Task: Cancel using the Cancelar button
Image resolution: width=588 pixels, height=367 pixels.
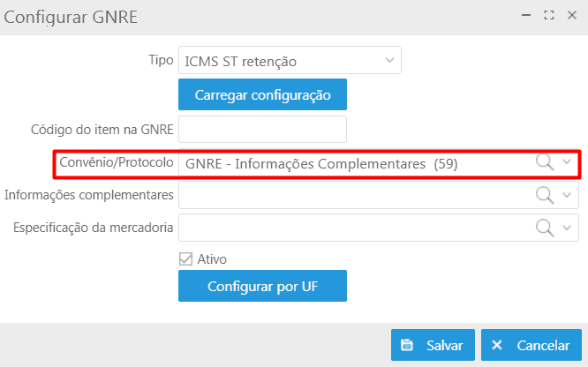Action: [x=531, y=345]
